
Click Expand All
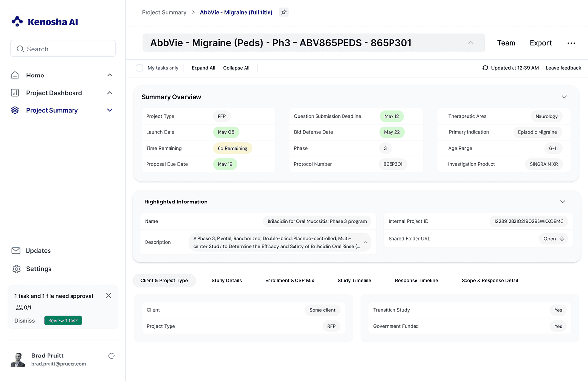point(203,68)
